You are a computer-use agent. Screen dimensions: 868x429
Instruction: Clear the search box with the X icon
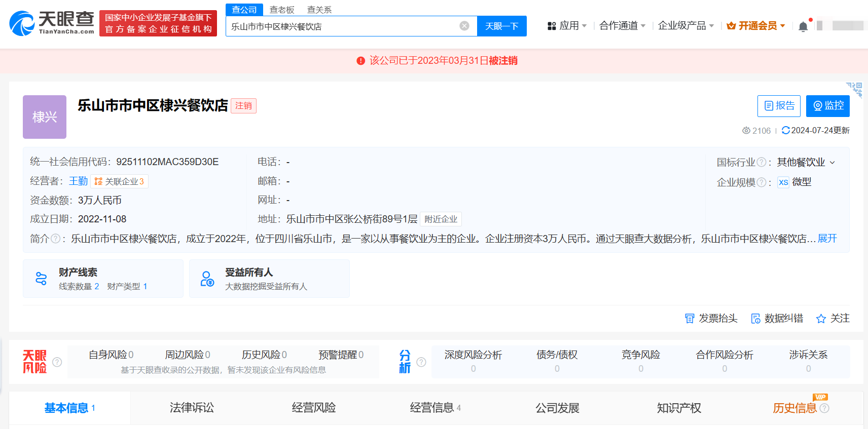click(464, 26)
